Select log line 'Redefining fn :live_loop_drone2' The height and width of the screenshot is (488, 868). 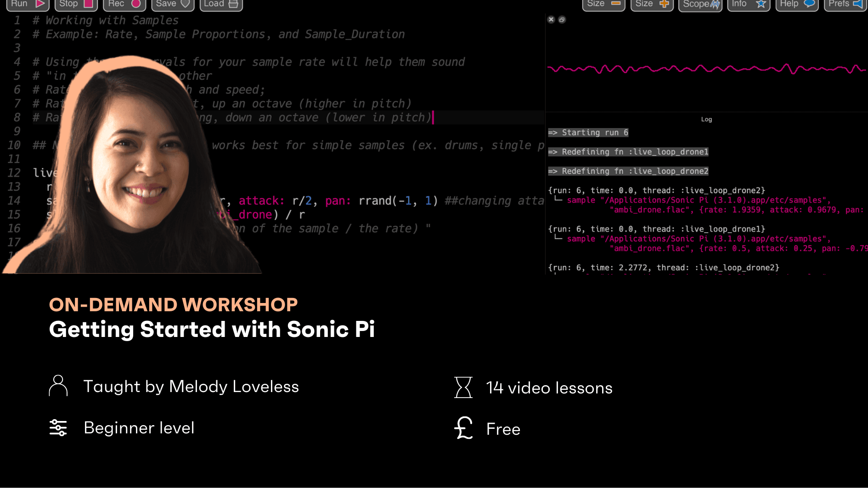628,171
